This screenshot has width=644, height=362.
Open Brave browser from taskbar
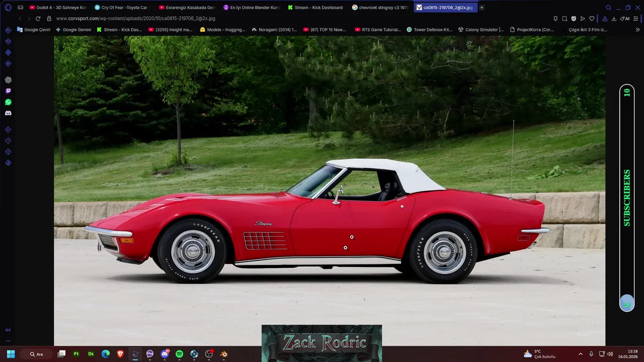pos(120,354)
